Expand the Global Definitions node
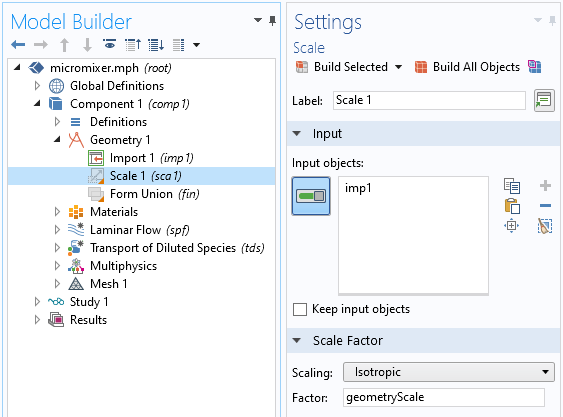The width and height of the screenshot is (563, 417). pyautogui.click(x=37, y=86)
